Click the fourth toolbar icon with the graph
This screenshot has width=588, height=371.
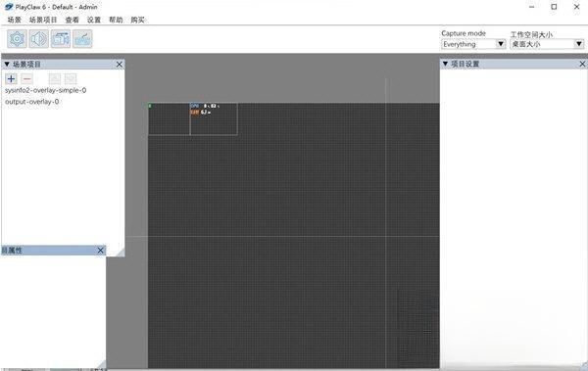[82, 39]
